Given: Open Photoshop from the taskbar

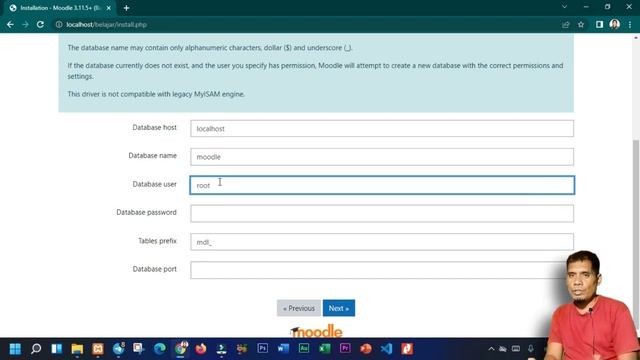Looking at the screenshot, I should click(262, 349).
